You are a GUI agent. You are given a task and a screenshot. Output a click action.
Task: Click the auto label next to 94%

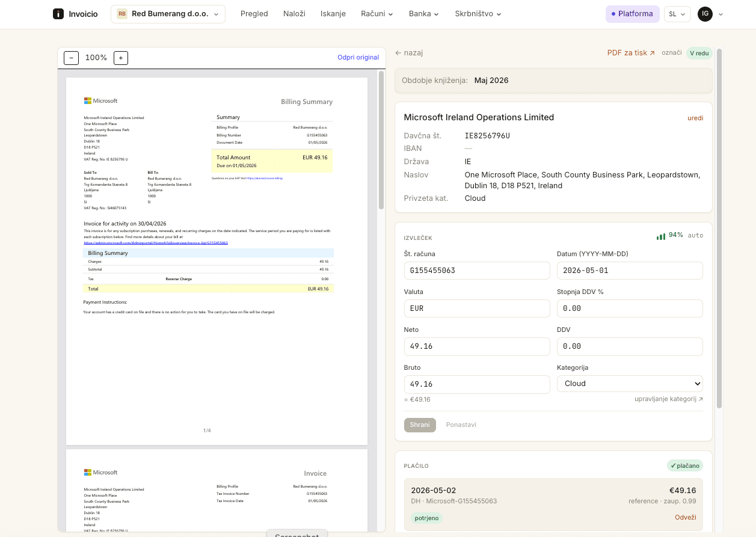pos(695,236)
